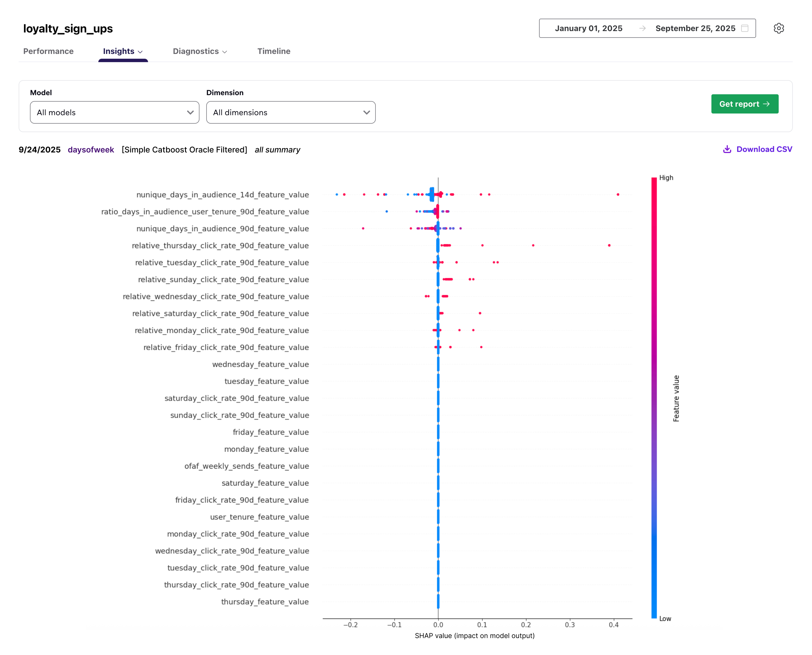The height and width of the screenshot is (655, 812).
Task: Select the Insights tab
Action: pyautogui.click(x=119, y=51)
